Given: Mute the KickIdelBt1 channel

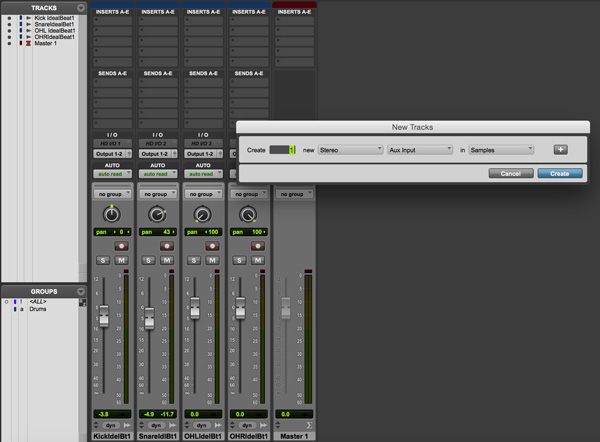Looking at the screenshot, I should point(121,261).
